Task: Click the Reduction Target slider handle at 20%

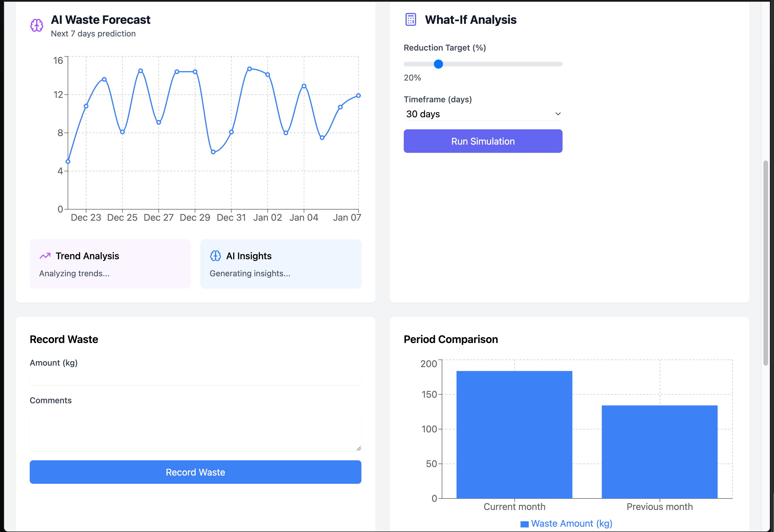Action: (438, 64)
